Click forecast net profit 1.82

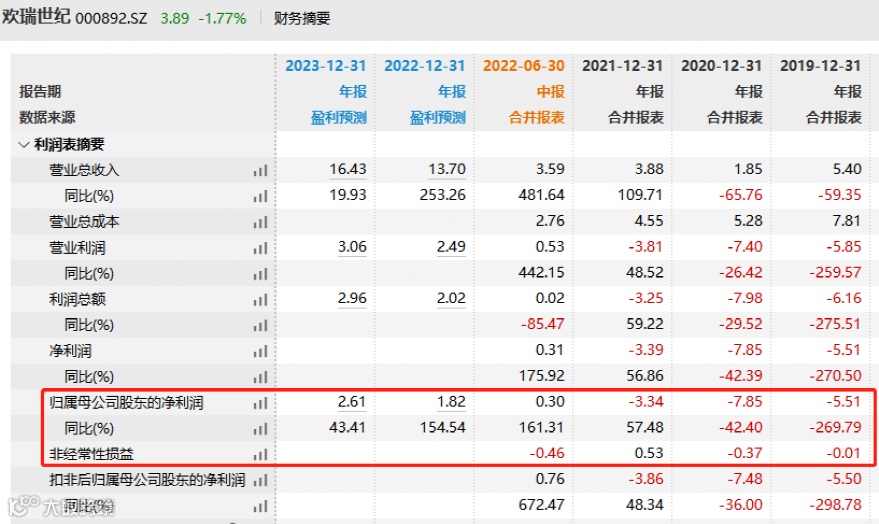click(x=451, y=402)
